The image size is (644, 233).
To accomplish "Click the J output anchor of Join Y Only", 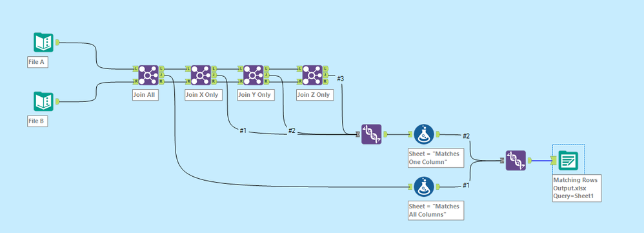I will 267,76.
